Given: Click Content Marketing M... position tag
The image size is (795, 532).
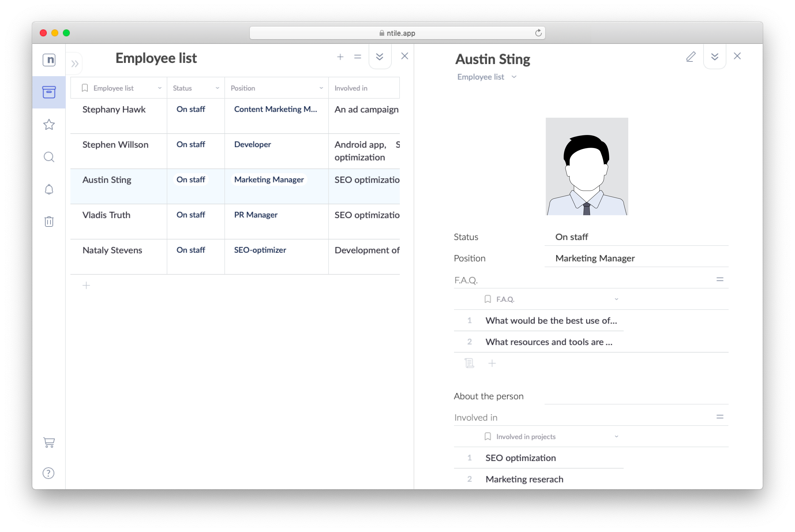Looking at the screenshot, I should pyautogui.click(x=275, y=109).
